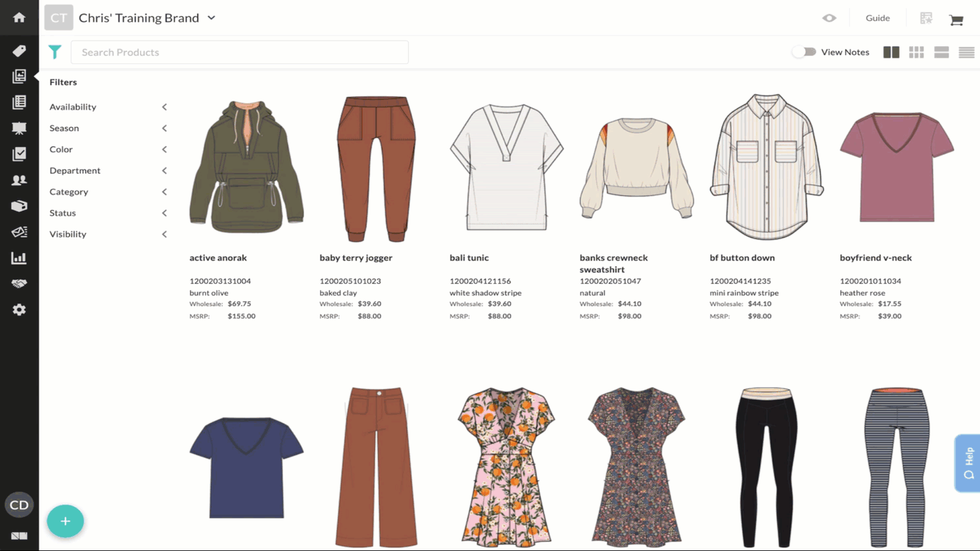The width and height of the screenshot is (980, 551).
Task: Click the Search Products field
Action: point(240,52)
